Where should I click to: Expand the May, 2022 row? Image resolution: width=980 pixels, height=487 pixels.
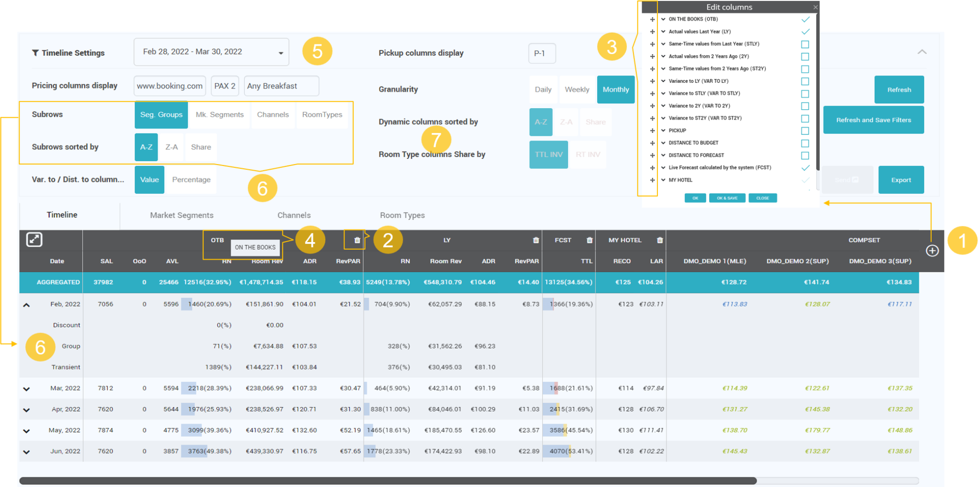point(26,431)
